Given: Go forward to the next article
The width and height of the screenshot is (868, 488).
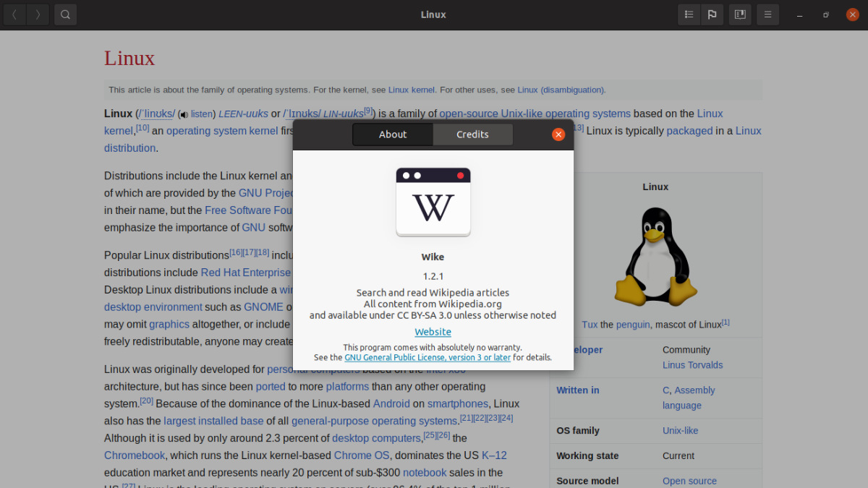Looking at the screenshot, I should [x=38, y=14].
